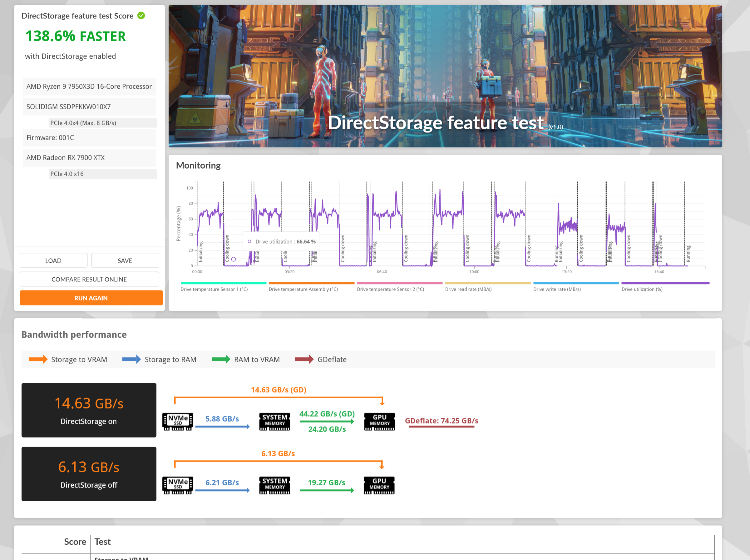Click 'GDeflate: 74.25 GB/s' label
The image size is (750, 560).
coord(442,421)
